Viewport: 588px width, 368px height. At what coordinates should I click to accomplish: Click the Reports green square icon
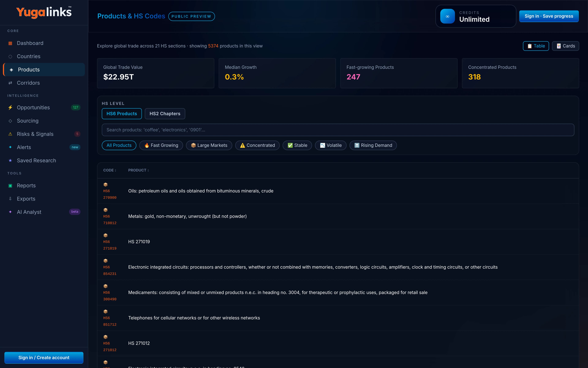click(x=10, y=186)
